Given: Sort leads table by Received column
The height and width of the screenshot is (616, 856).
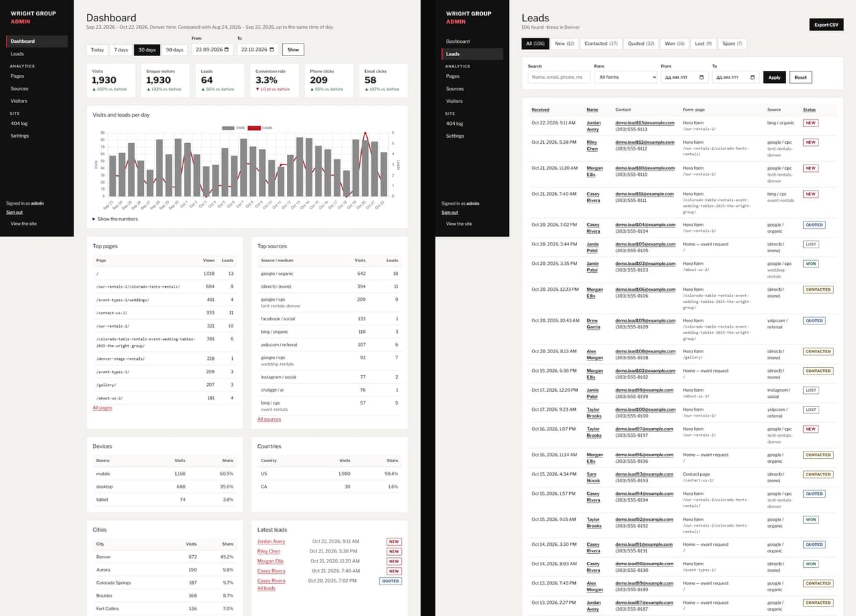Looking at the screenshot, I should click(540, 110).
